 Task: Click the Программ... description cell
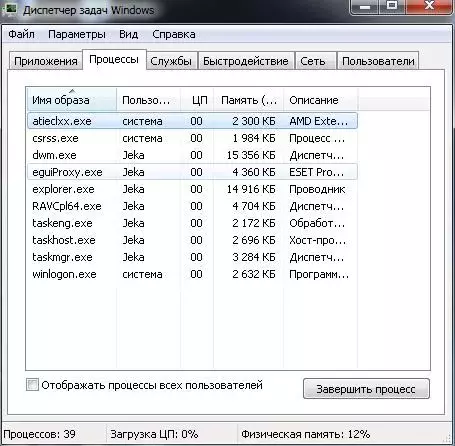319,274
